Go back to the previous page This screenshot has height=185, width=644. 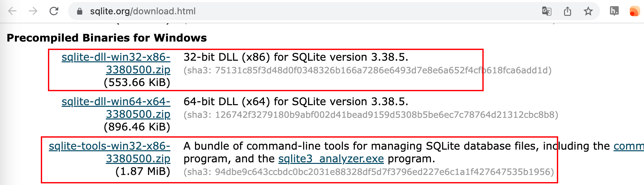point(12,11)
